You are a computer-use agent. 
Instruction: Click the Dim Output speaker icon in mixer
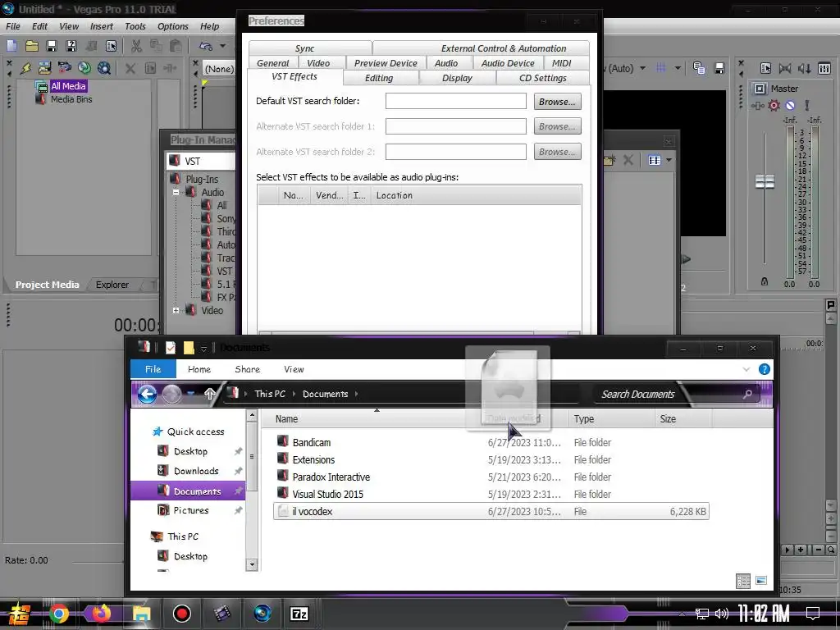tap(805, 68)
